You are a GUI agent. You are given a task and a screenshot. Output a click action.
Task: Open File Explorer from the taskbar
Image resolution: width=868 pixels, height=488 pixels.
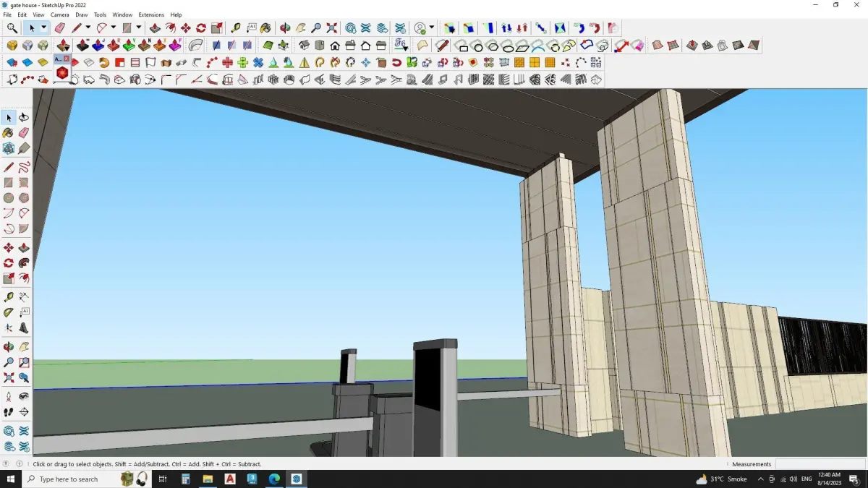[x=208, y=479]
